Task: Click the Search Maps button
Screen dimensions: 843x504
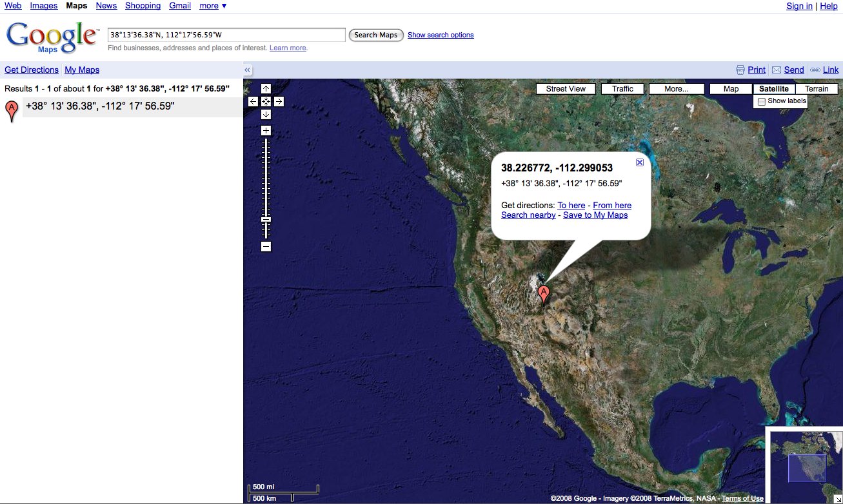Action: [x=376, y=35]
